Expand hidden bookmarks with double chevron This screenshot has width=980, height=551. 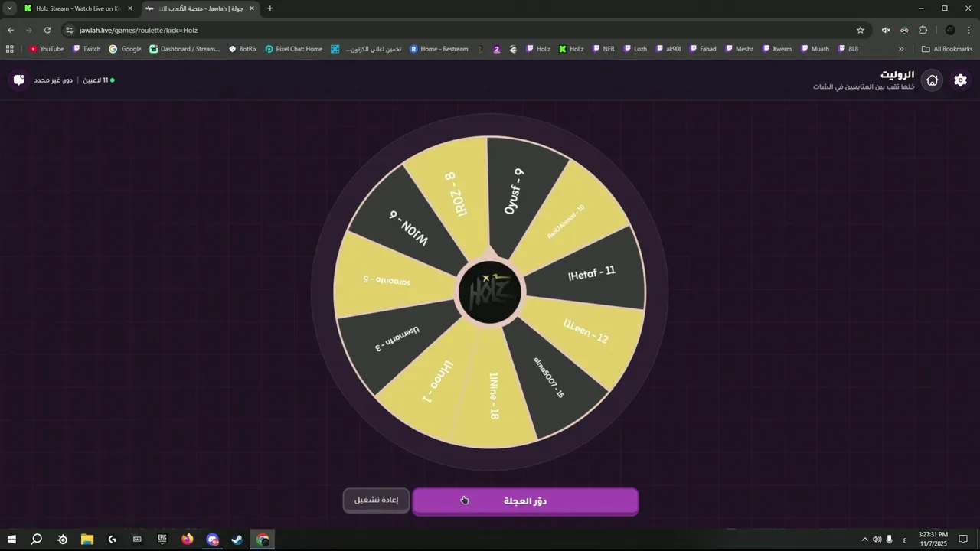(901, 49)
